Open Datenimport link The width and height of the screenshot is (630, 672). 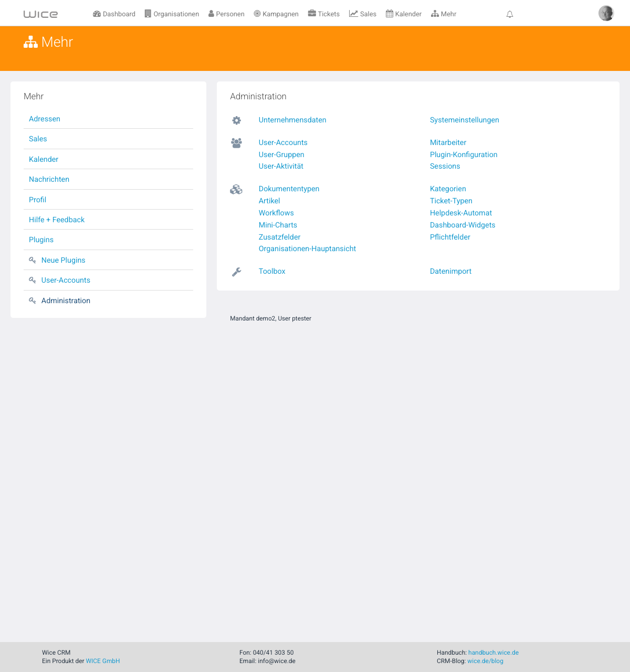450,271
